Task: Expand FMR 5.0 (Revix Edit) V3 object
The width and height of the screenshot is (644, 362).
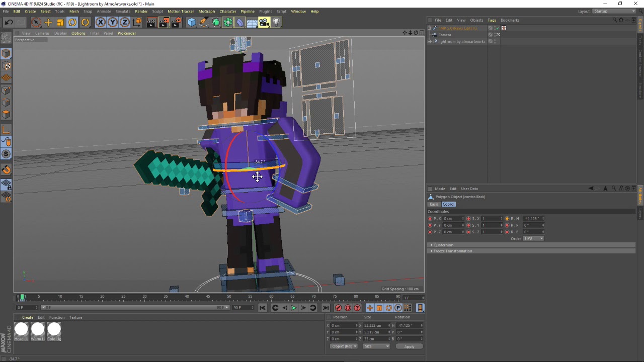Action: coord(429,28)
